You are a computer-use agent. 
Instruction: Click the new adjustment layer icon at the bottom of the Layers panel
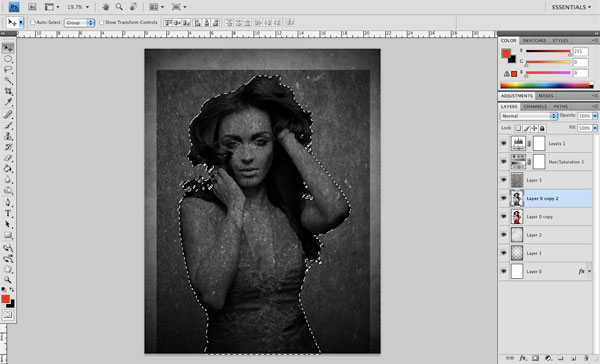pyautogui.click(x=548, y=358)
